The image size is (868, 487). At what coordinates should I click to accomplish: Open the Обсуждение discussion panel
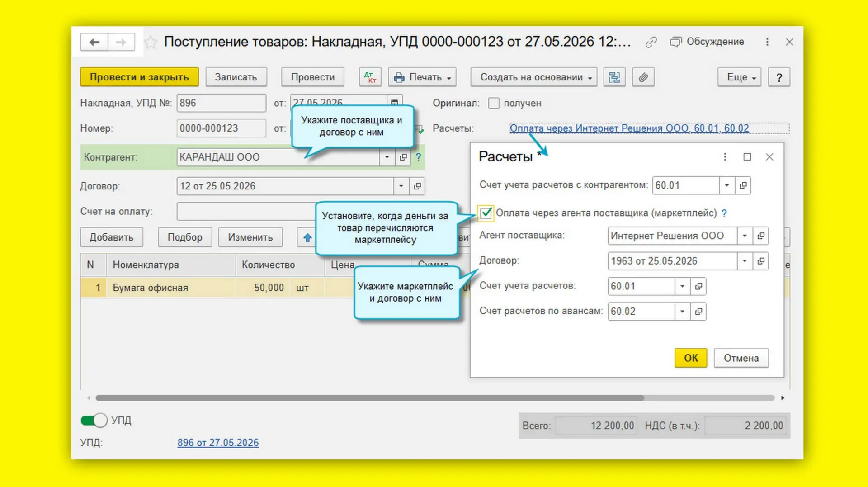click(x=708, y=42)
